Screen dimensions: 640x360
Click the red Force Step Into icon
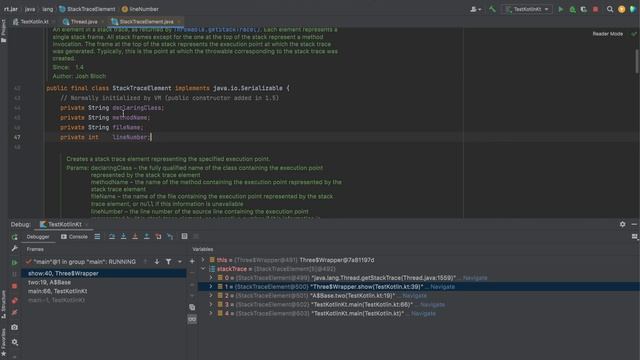(135, 236)
